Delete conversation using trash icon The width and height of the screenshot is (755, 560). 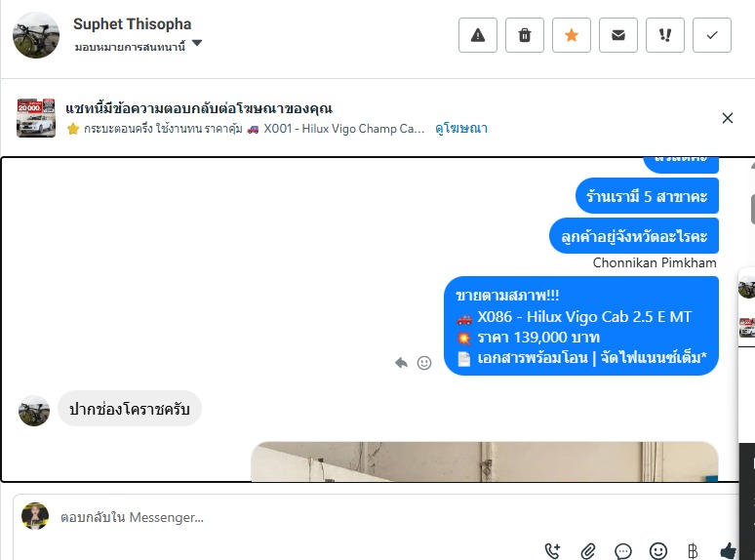(525, 35)
